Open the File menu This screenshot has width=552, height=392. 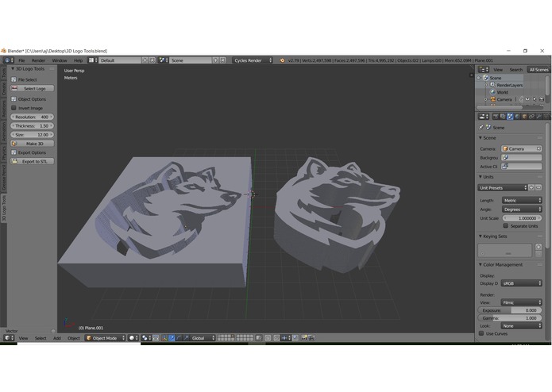[x=21, y=60]
